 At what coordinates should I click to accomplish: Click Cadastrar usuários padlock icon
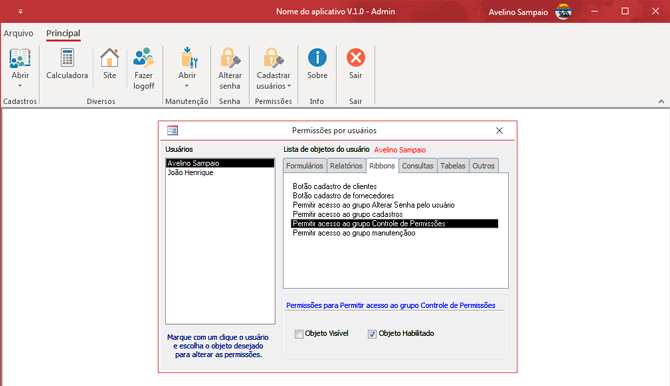pyautogui.click(x=273, y=58)
